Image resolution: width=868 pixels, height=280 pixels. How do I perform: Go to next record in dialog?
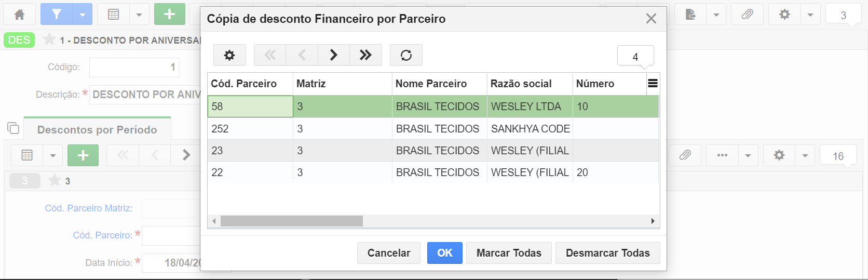[334, 55]
